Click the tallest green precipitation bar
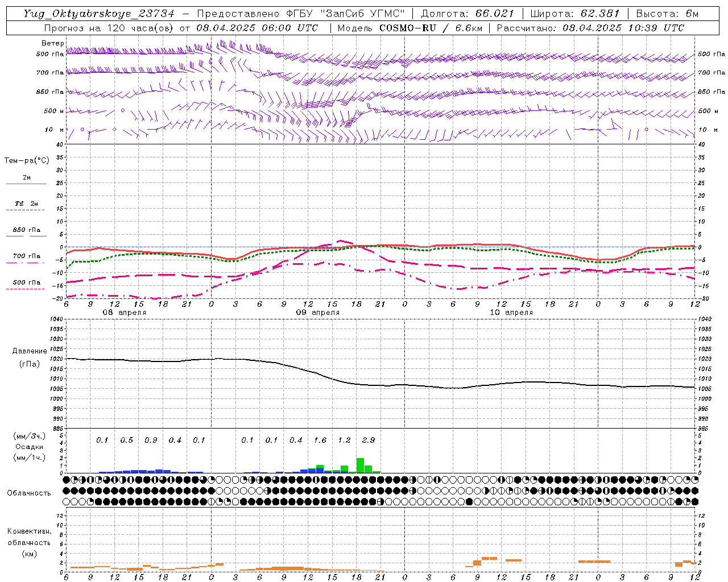Viewport: 728px width, 582px height. click(360, 465)
